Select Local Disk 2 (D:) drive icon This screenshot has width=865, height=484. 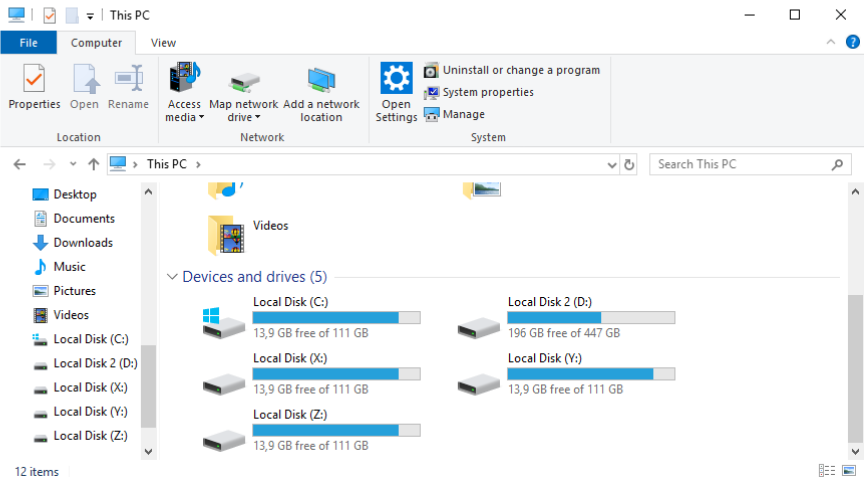478,327
